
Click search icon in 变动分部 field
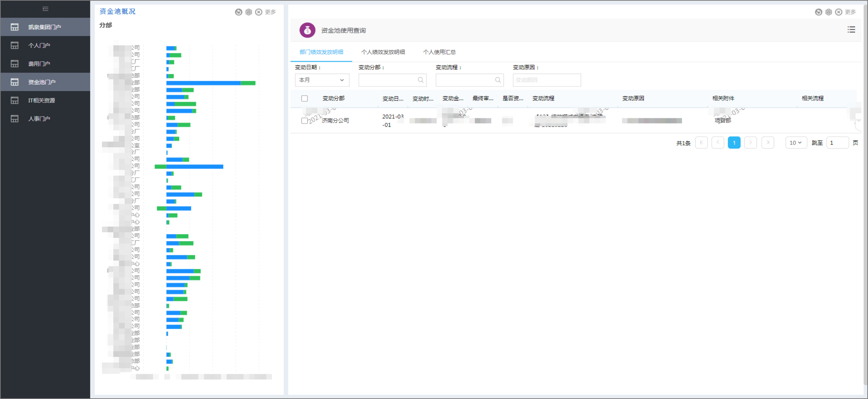click(420, 80)
